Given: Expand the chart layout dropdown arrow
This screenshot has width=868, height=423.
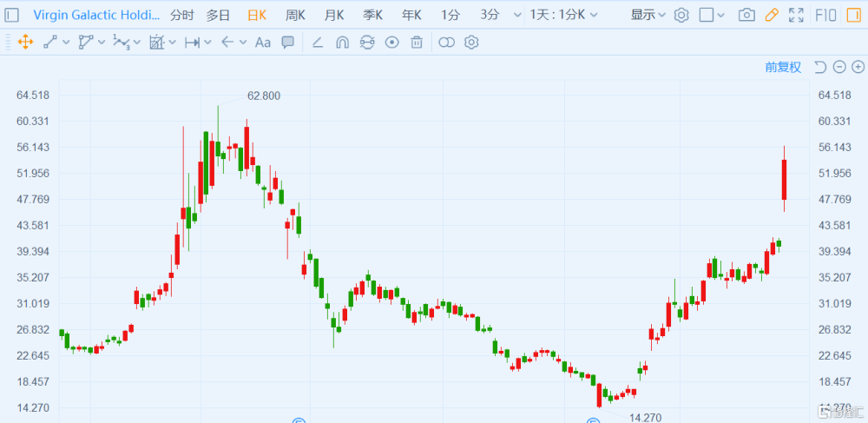Looking at the screenshot, I should [720, 16].
